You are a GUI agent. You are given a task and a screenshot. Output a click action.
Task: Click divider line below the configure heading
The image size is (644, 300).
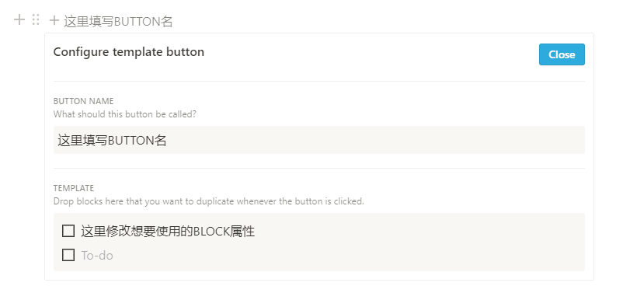click(319, 82)
